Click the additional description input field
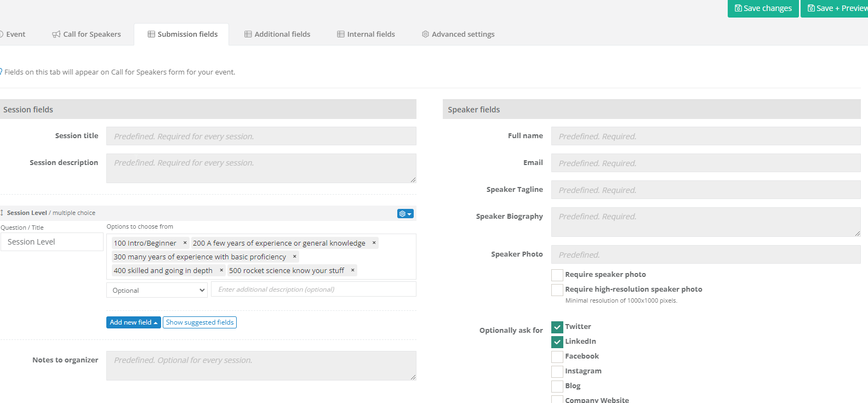868x403 pixels. click(313, 289)
